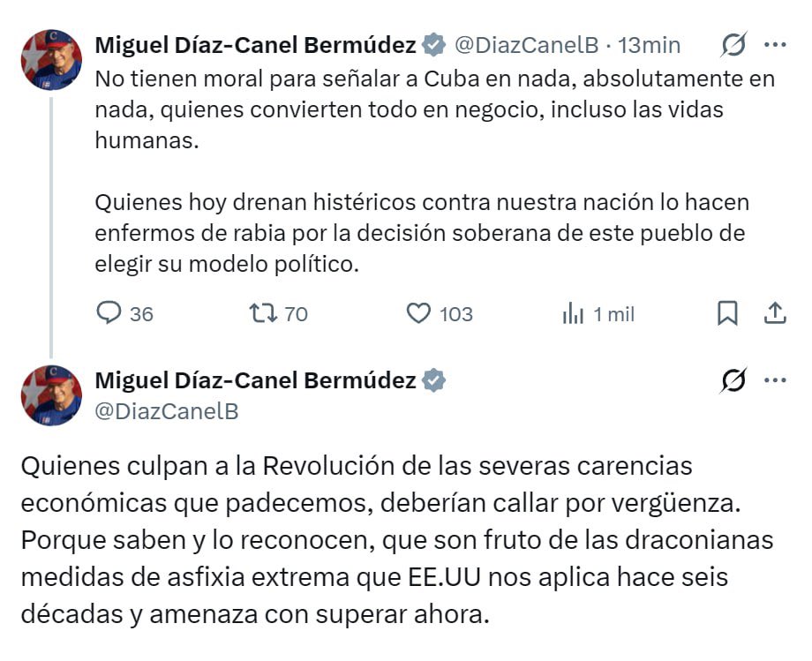Like the tweet with 103 likes
The image size is (812, 661).
tap(418, 313)
